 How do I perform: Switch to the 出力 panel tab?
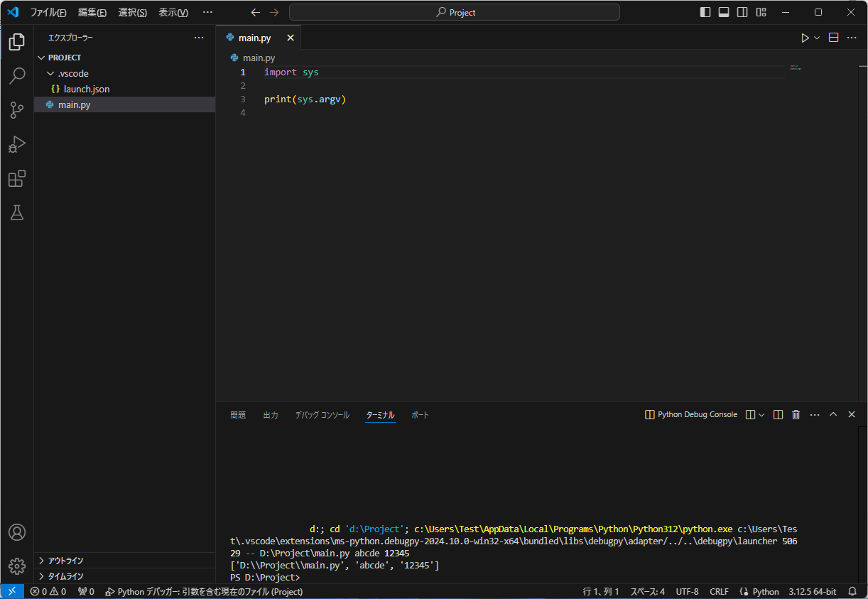pos(271,415)
